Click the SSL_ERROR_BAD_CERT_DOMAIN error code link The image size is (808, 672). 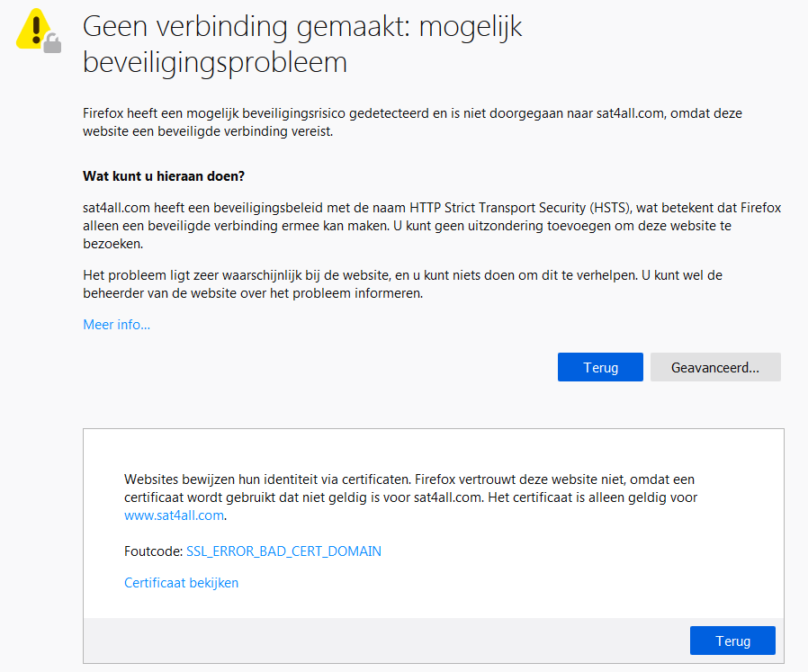[283, 551]
